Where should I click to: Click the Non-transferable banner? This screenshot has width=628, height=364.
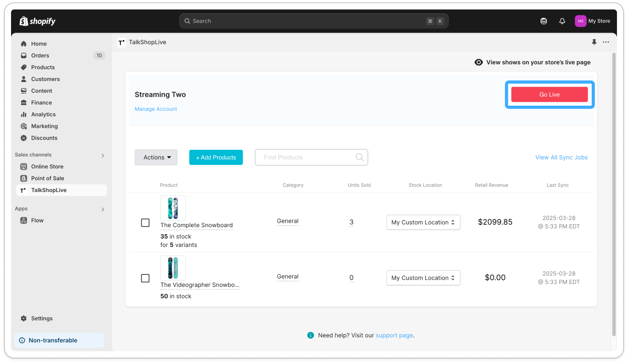coord(59,341)
